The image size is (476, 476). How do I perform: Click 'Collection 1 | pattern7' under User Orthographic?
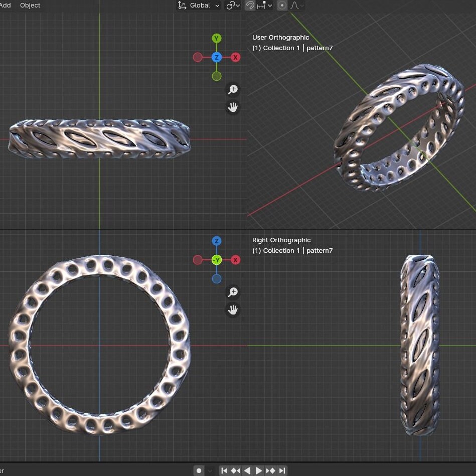coord(298,48)
